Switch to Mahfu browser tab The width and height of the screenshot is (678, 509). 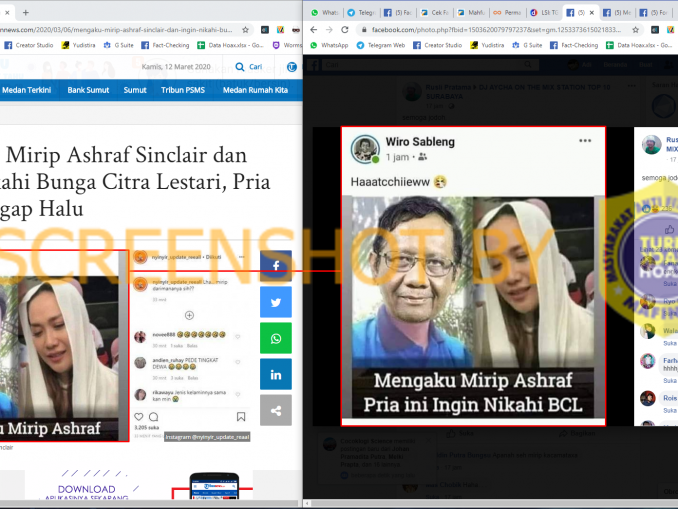(471, 13)
